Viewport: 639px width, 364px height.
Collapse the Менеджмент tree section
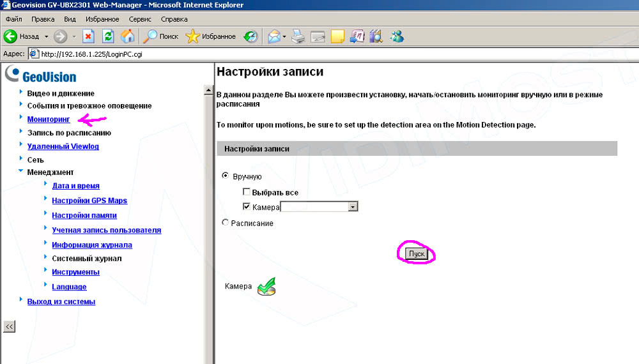pos(21,171)
